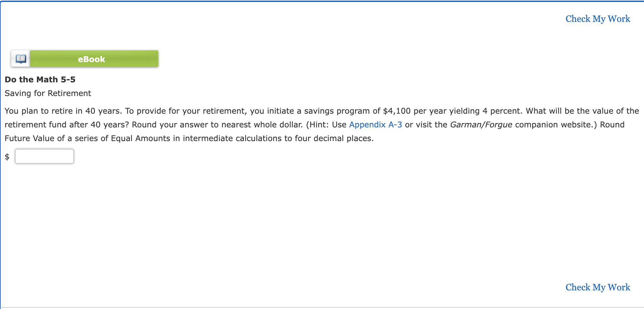Image resolution: width=644 pixels, height=309 pixels.
Task: Use the lower Check My Work control
Action: coord(597,287)
